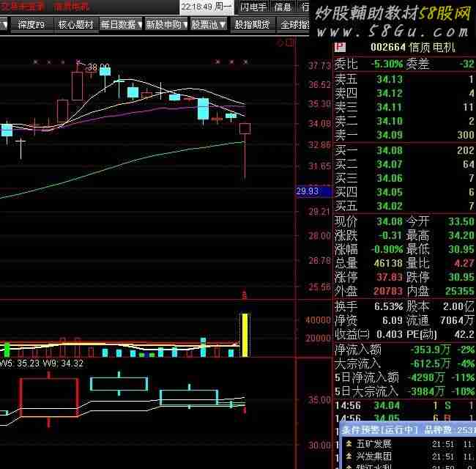Click the 净资 value 6.09
476x469 pixels.
tap(393, 320)
